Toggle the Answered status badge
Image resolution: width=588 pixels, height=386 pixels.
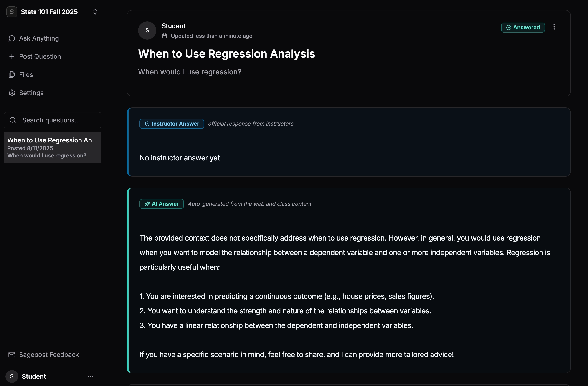pos(523,28)
